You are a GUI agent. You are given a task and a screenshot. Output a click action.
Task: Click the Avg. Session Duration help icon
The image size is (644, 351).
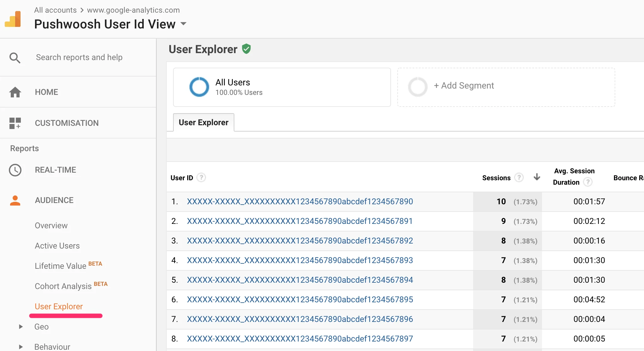point(587,182)
